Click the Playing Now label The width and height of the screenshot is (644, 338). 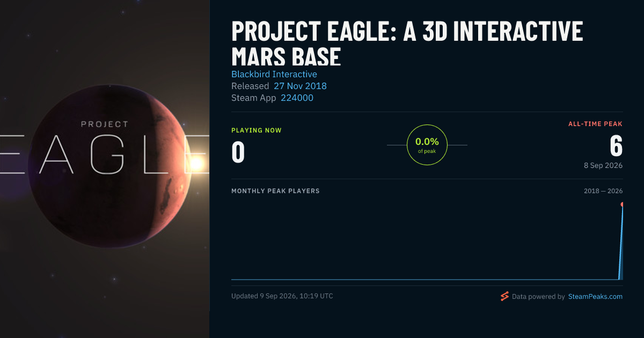coord(257,130)
